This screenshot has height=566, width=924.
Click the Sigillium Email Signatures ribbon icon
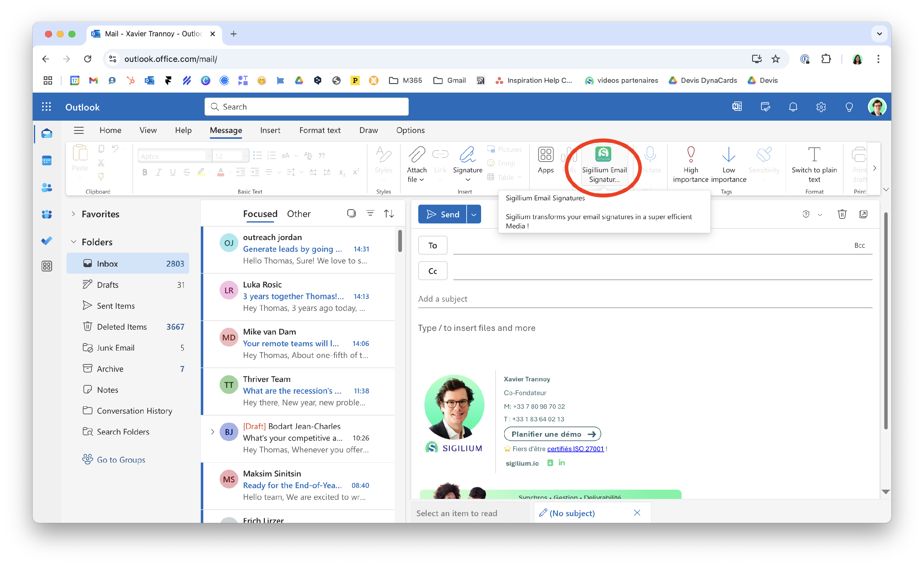[x=603, y=155]
